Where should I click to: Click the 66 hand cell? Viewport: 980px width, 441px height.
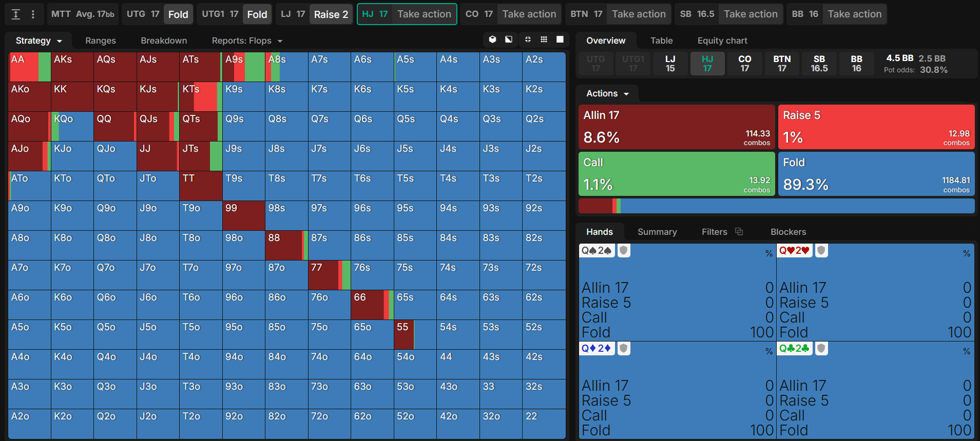pyautogui.click(x=372, y=305)
